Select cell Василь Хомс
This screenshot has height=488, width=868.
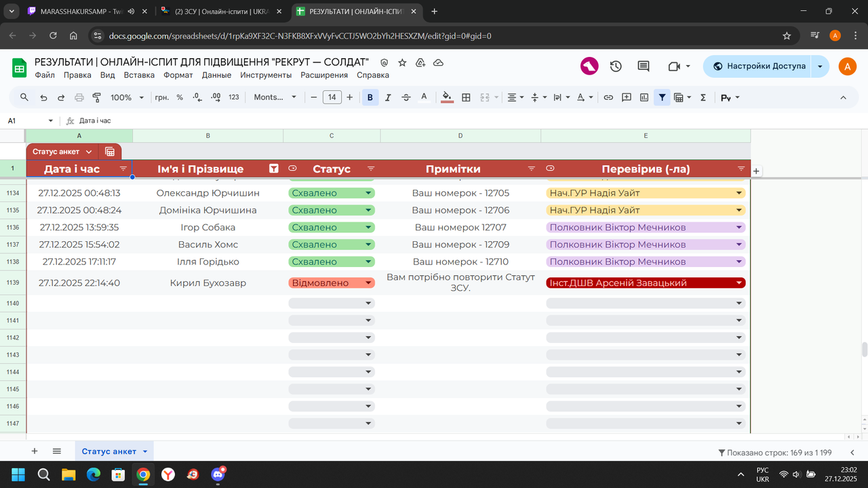[x=208, y=245]
